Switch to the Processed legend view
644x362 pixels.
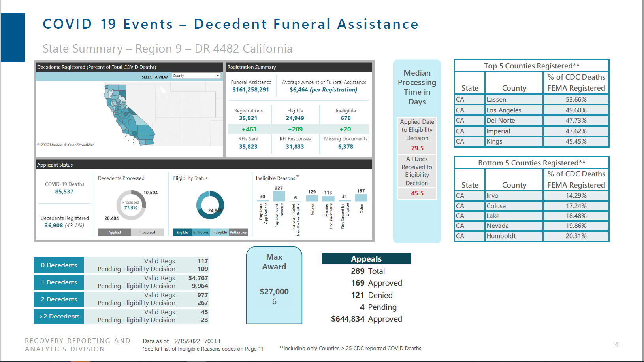click(148, 232)
